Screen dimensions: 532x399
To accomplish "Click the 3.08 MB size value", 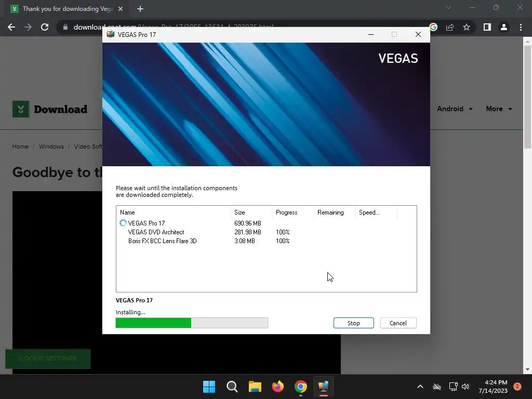I will tap(245, 241).
